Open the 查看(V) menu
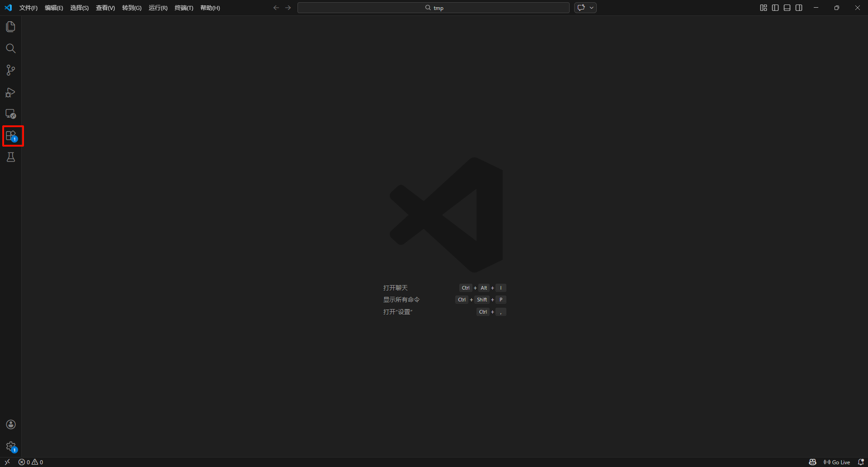Screen dimensions: 868x467 tap(105, 8)
